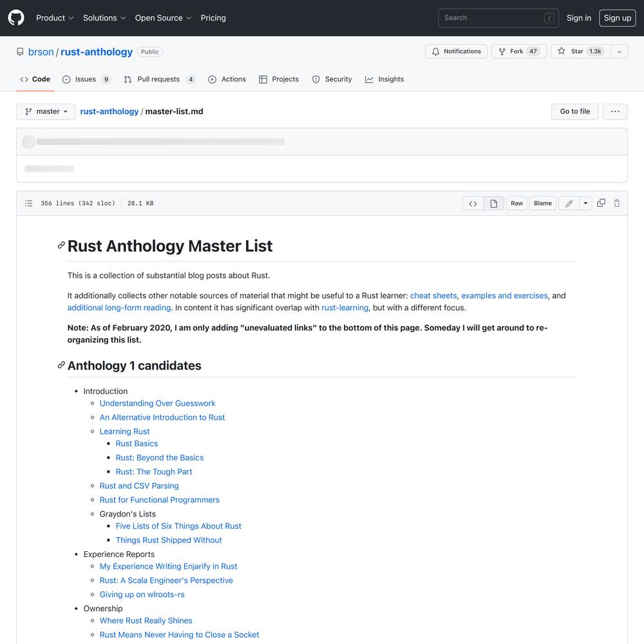The height and width of the screenshot is (644, 644).
Task: Expand the Open Source menu
Action: (x=163, y=18)
